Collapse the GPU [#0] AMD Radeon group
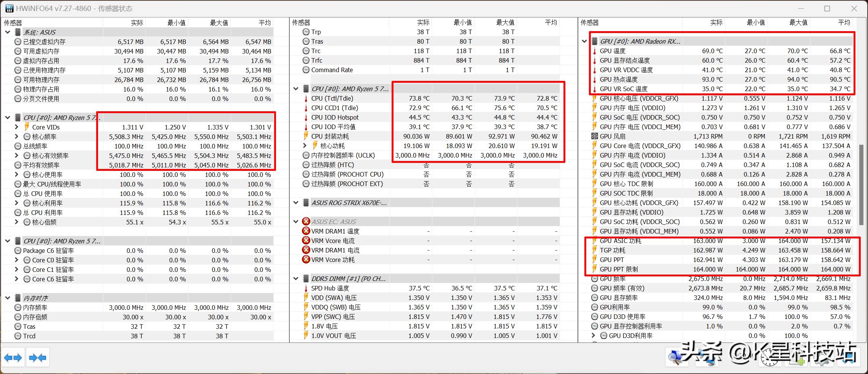Image resolution: width=868 pixels, height=374 pixels. [x=584, y=41]
